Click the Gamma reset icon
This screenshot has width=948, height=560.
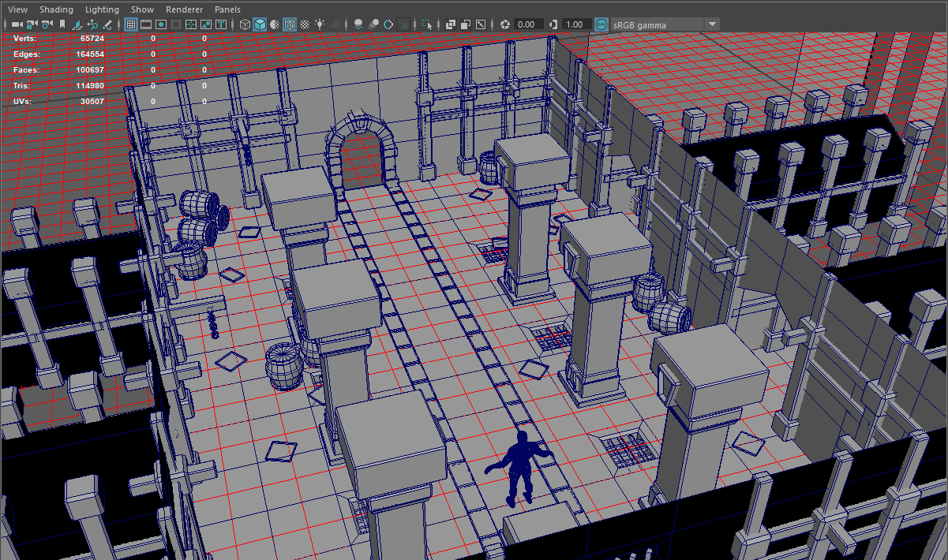[x=553, y=24]
